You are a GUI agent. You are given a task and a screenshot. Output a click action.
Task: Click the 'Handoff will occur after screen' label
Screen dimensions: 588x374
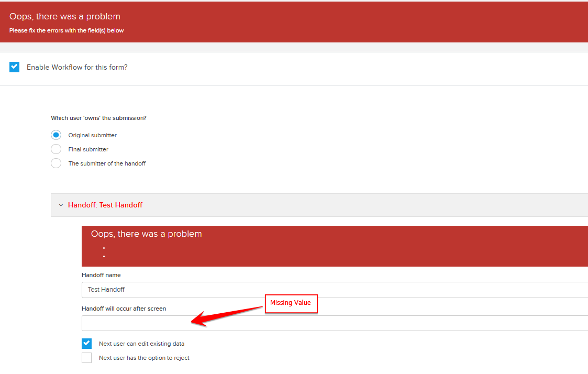tap(124, 309)
